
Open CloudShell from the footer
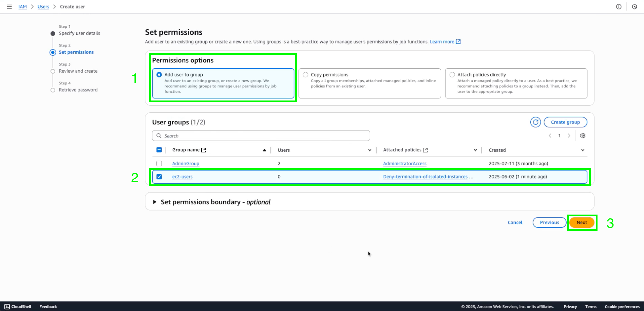[18, 307]
